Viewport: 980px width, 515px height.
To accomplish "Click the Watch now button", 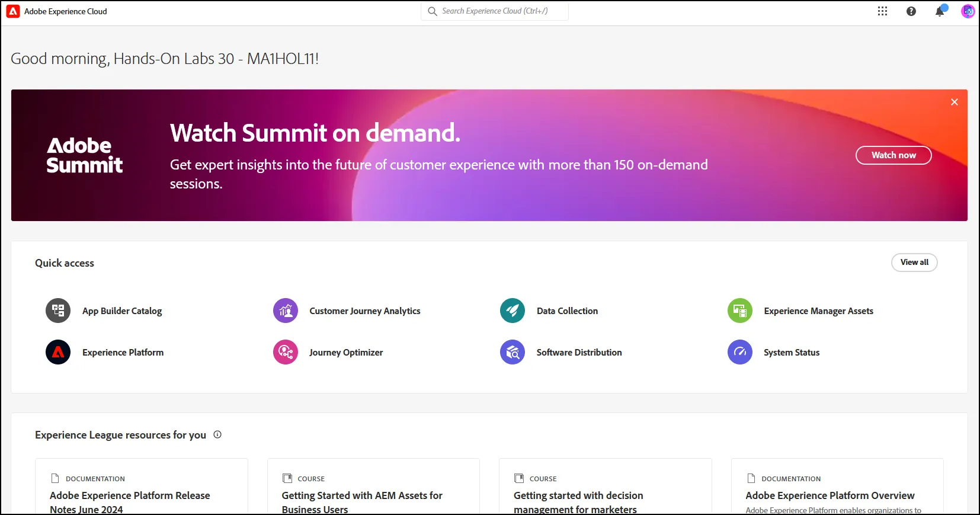I will click(893, 155).
